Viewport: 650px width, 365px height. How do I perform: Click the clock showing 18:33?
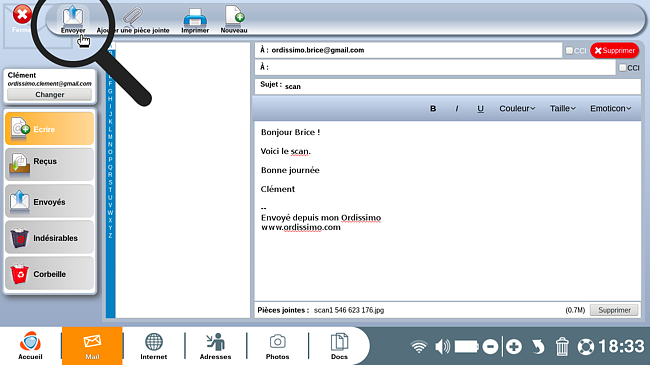(621, 346)
